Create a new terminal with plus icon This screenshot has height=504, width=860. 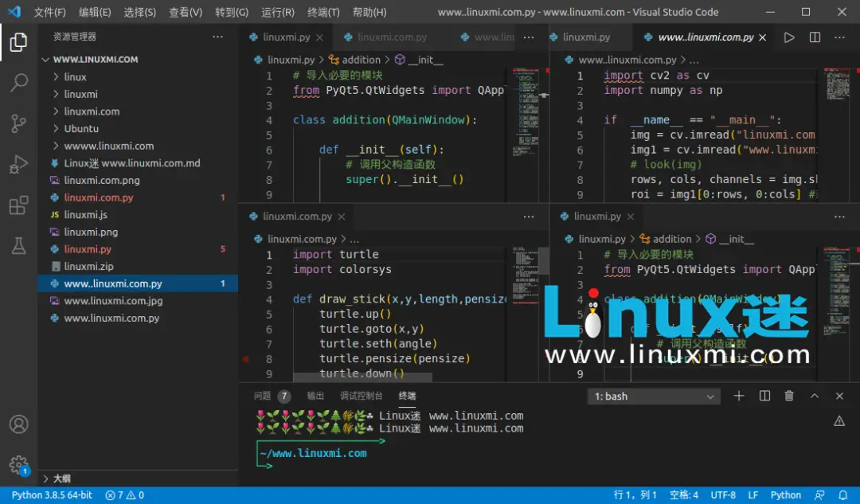[x=739, y=396]
